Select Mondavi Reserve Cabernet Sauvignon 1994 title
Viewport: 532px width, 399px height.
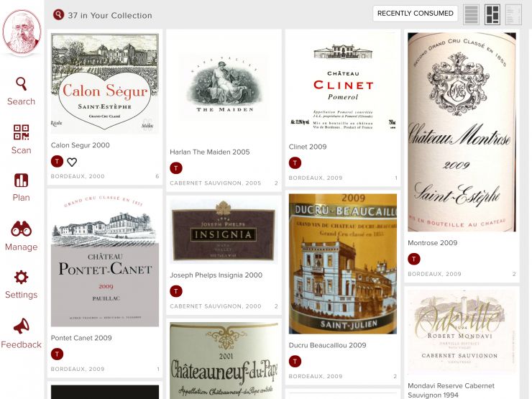pos(451,390)
